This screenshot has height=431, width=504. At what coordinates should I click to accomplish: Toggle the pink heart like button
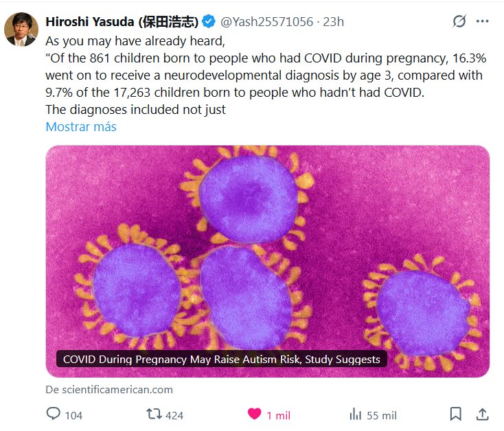tap(254, 415)
